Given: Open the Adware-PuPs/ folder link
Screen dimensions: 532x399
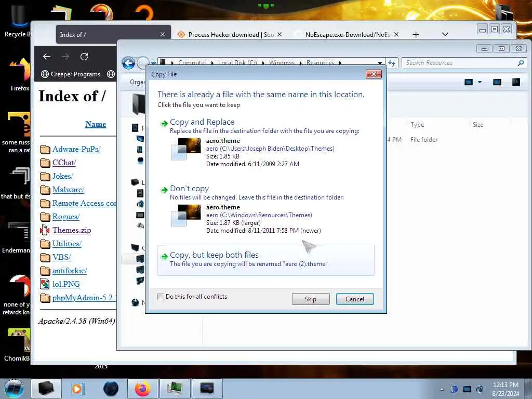Looking at the screenshot, I should pos(76,149).
